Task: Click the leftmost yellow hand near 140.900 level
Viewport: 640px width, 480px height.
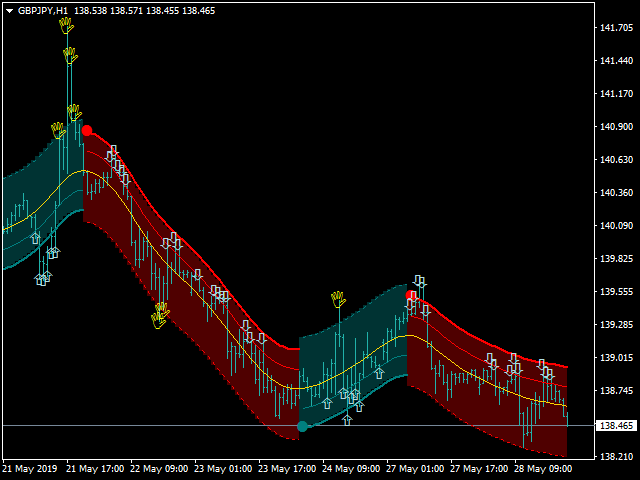Action: pos(58,130)
